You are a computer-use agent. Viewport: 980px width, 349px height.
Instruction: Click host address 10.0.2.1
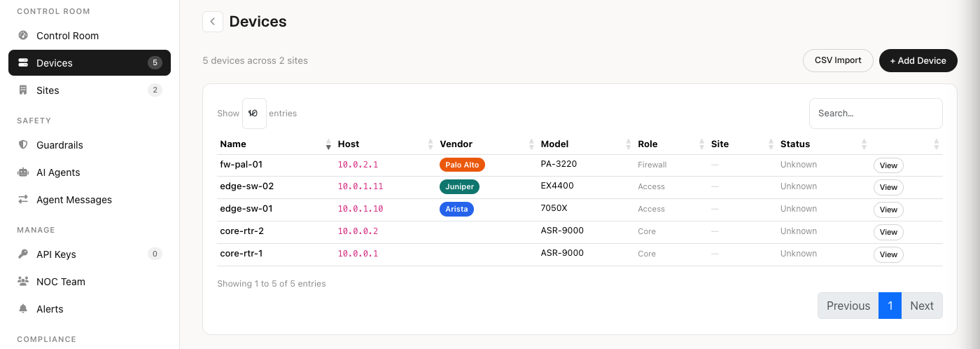pos(358,165)
